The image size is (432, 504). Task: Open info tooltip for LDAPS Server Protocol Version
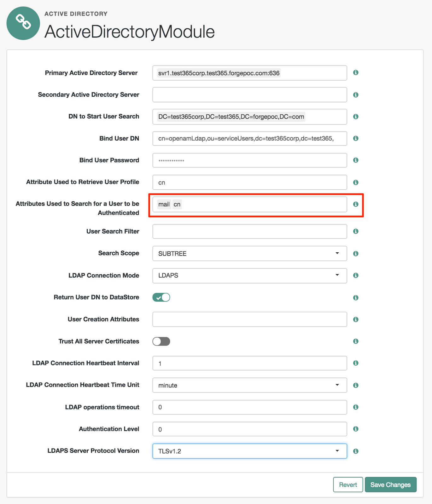click(356, 451)
